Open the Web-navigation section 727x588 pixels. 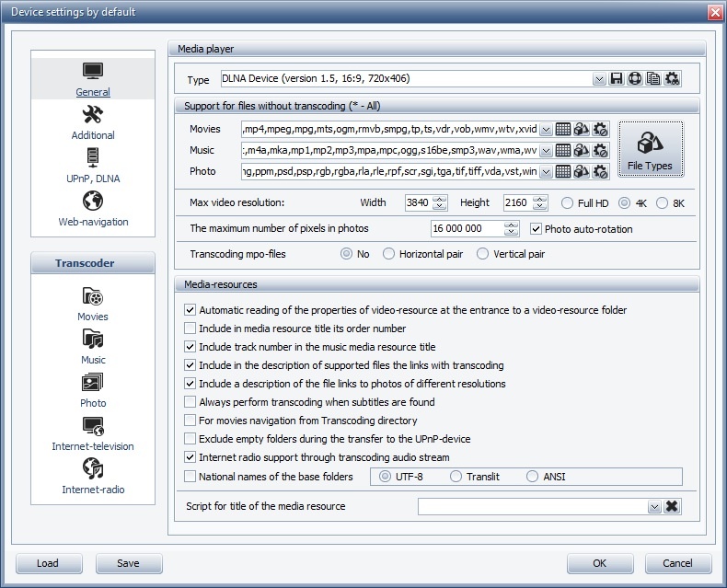[x=93, y=209]
